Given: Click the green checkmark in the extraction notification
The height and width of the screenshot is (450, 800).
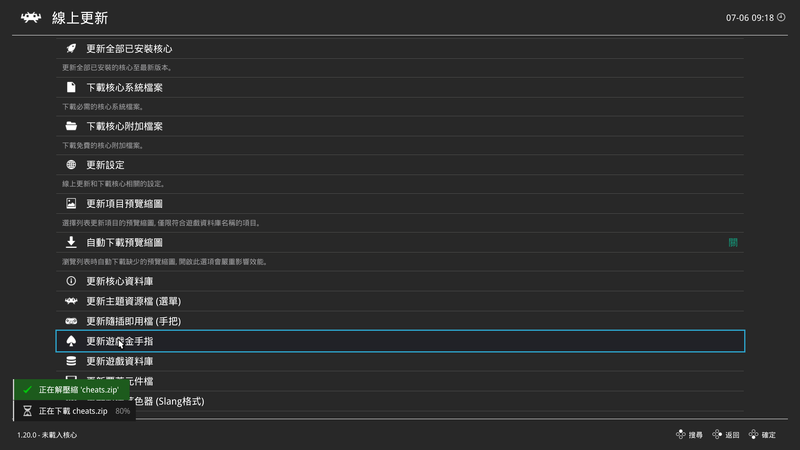Looking at the screenshot, I should [x=27, y=390].
